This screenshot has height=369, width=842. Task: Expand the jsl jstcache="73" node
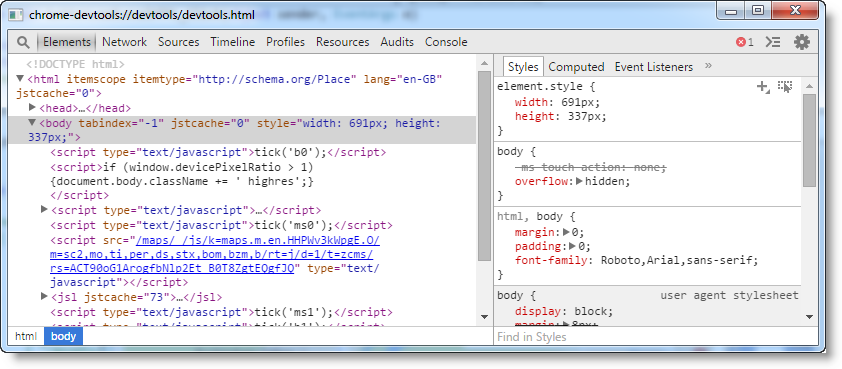(x=45, y=296)
